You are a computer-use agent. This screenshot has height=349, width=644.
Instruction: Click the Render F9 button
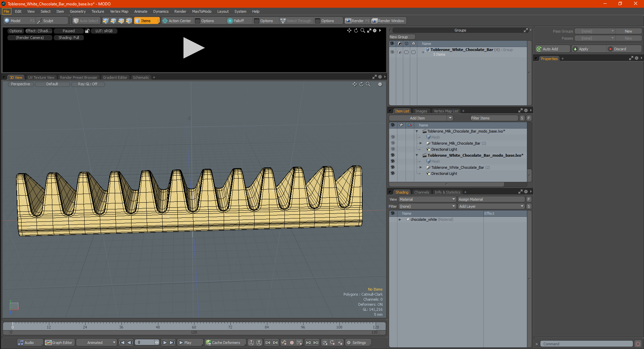[357, 21]
